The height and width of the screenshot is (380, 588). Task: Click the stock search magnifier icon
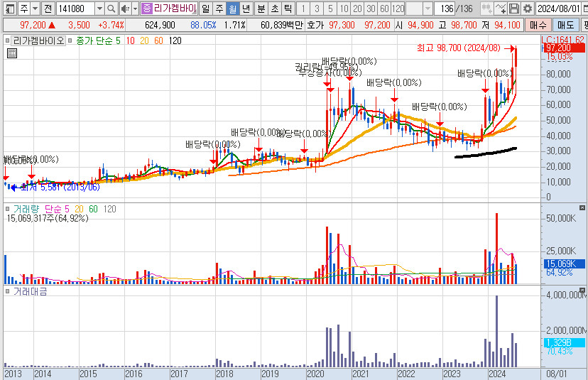click(113, 9)
